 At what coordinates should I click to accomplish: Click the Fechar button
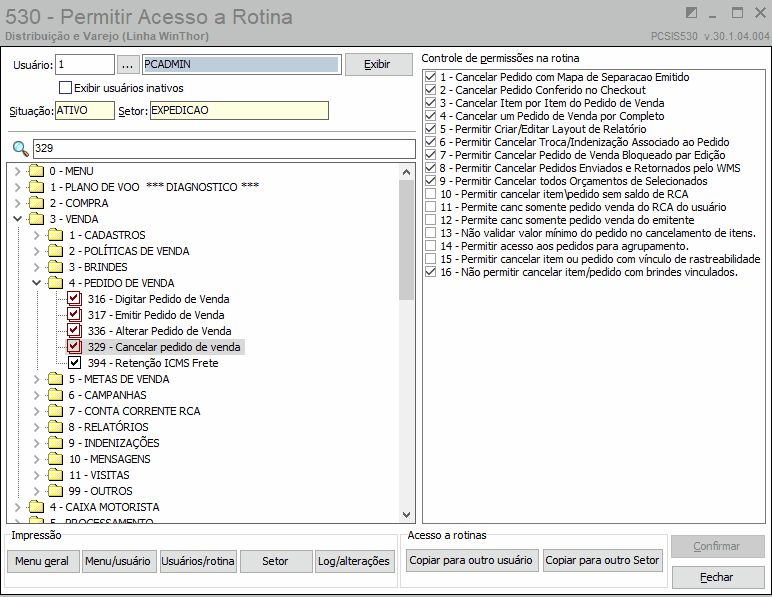tap(717, 577)
